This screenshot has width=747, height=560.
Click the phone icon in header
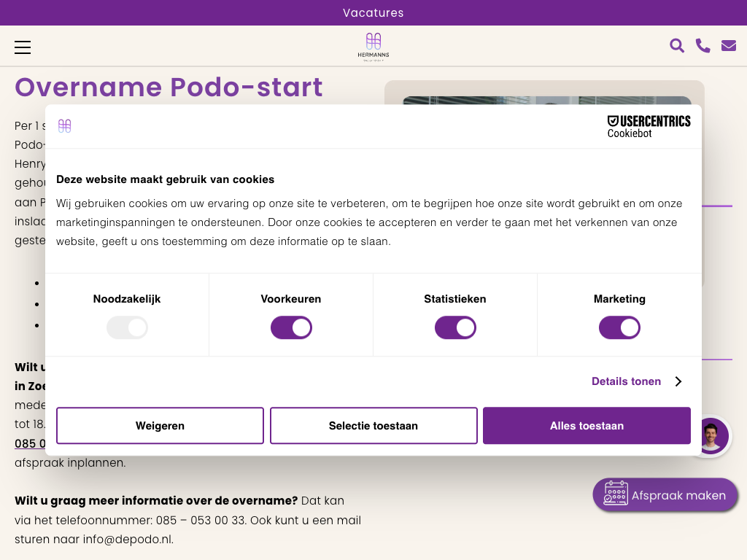point(703,46)
